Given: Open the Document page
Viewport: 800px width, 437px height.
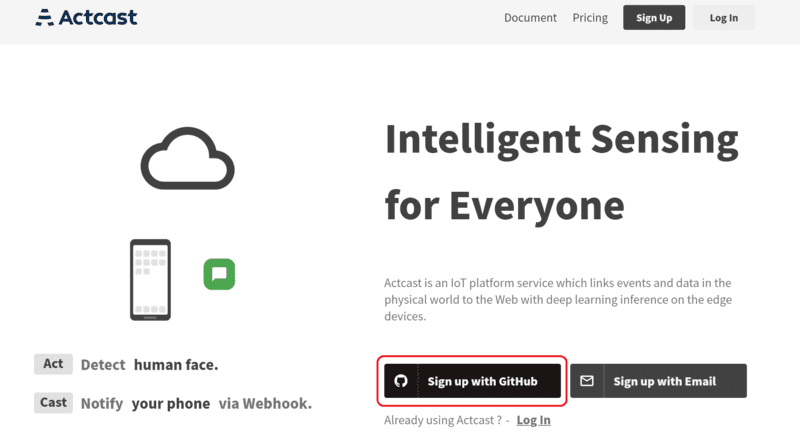Looking at the screenshot, I should click(x=530, y=18).
